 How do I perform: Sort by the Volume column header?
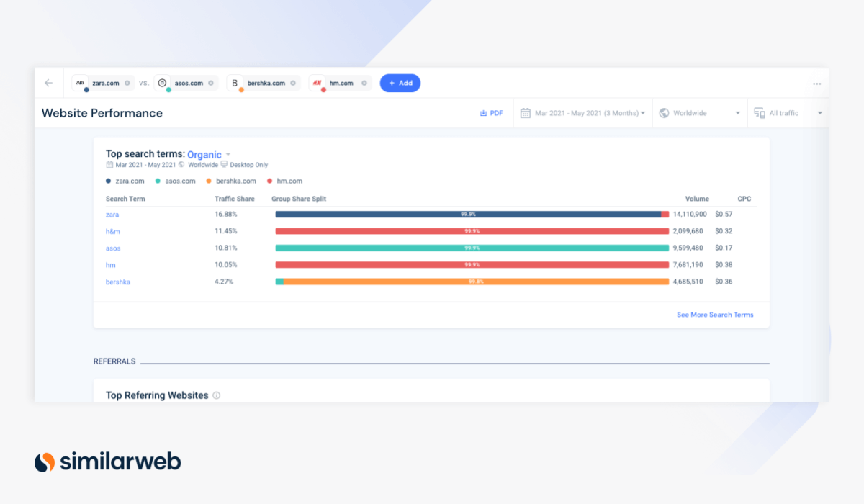pyautogui.click(x=697, y=199)
